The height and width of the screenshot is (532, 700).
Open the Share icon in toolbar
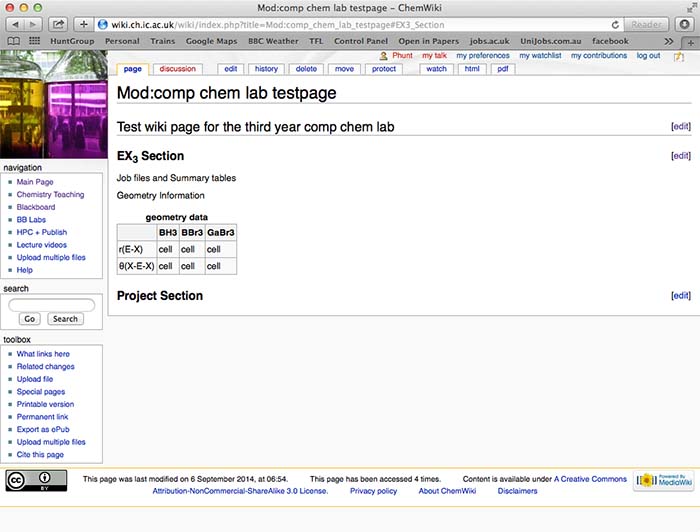[58, 25]
